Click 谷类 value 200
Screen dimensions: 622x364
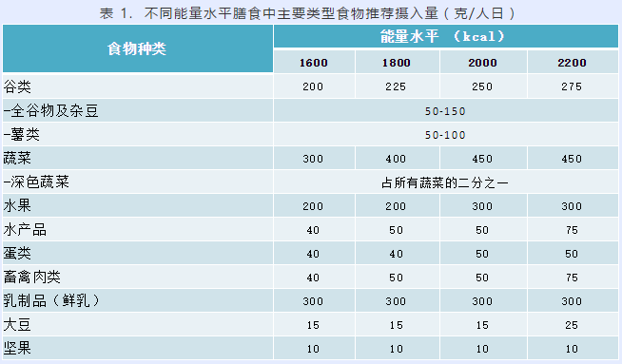[313, 86]
